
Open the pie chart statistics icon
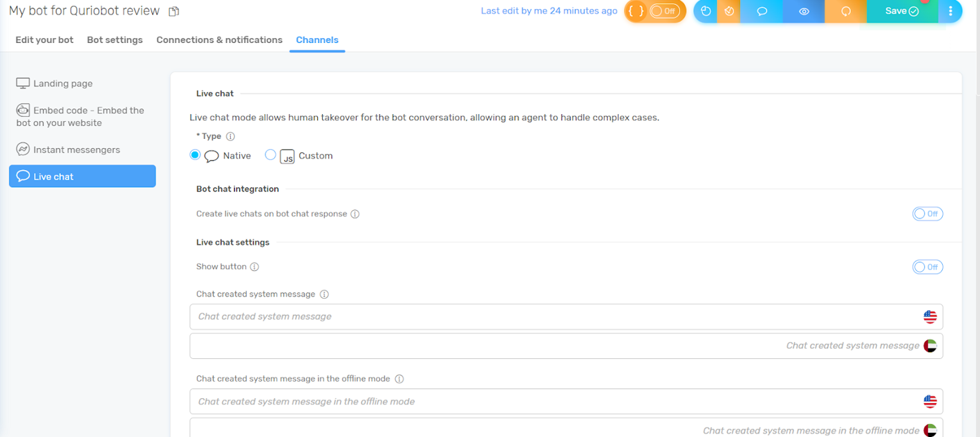pyautogui.click(x=705, y=11)
